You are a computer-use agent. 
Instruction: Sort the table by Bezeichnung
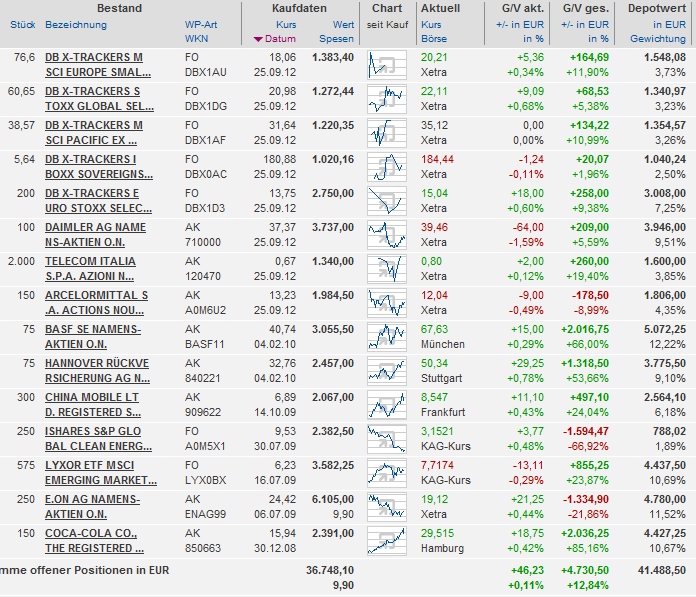(x=76, y=25)
